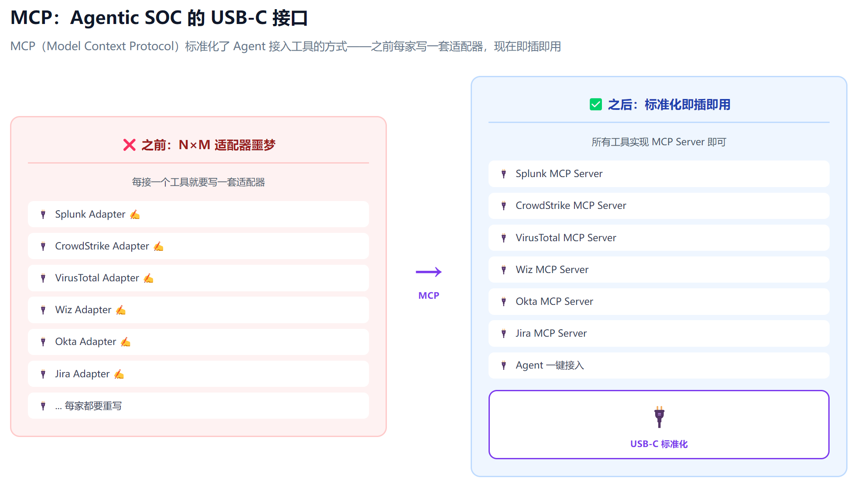Click the plug icon beside CrowdStrike Adapter
The image size is (868, 485).
coord(43,246)
